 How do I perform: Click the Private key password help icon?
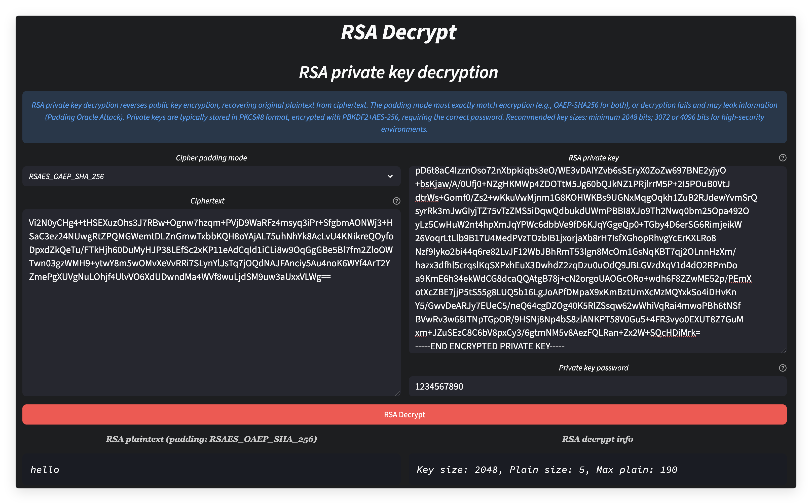[783, 368]
